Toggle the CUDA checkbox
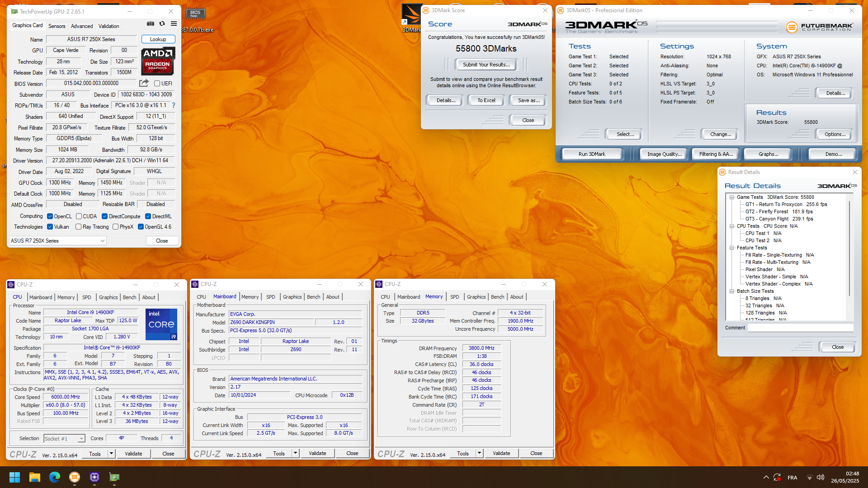 coord(79,216)
